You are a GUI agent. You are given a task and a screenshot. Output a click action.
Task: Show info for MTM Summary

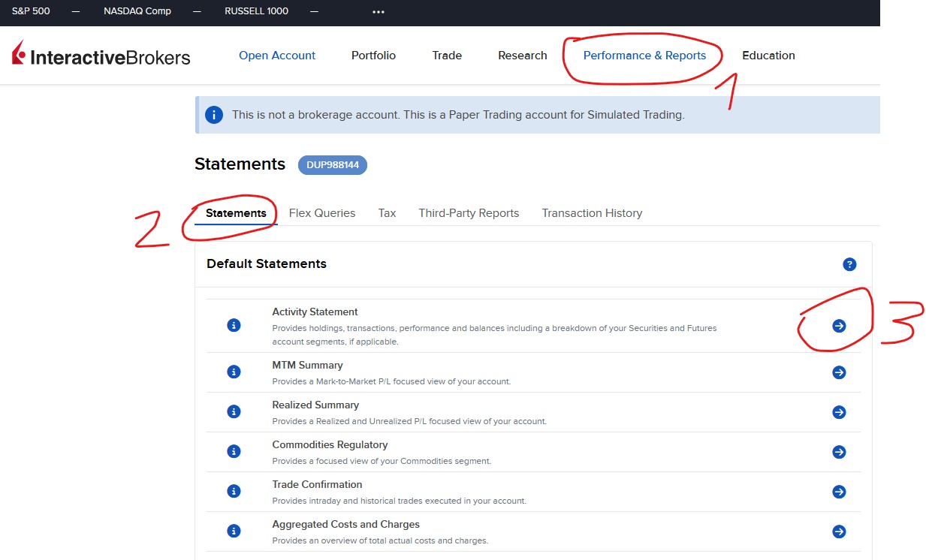point(234,372)
